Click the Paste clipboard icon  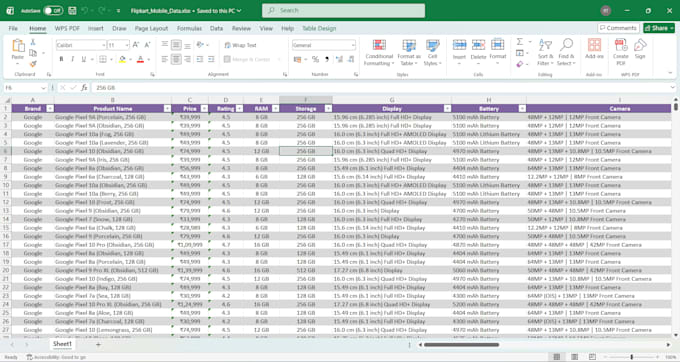[18, 45]
